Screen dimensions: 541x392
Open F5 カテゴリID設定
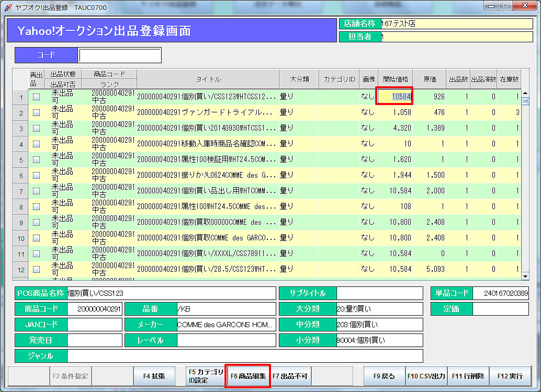[x=206, y=376]
